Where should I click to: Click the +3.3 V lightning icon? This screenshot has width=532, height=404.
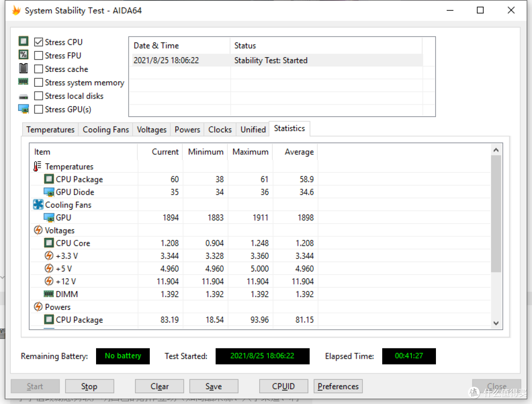click(49, 255)
